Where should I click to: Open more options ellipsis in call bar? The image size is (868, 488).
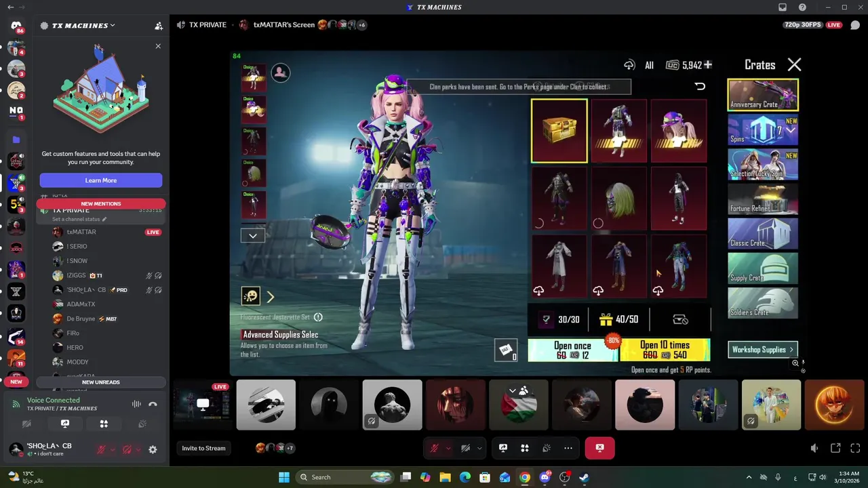[568, 448]
